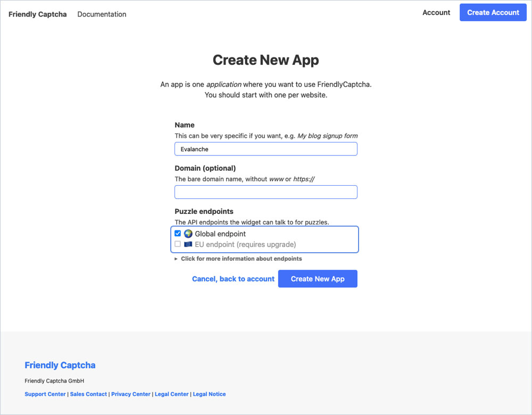Image resolution: width=532 pixels, height=415 pixels.
Task: Click the globe icon beside Global endpoint
Action: (x=188, y=234)
